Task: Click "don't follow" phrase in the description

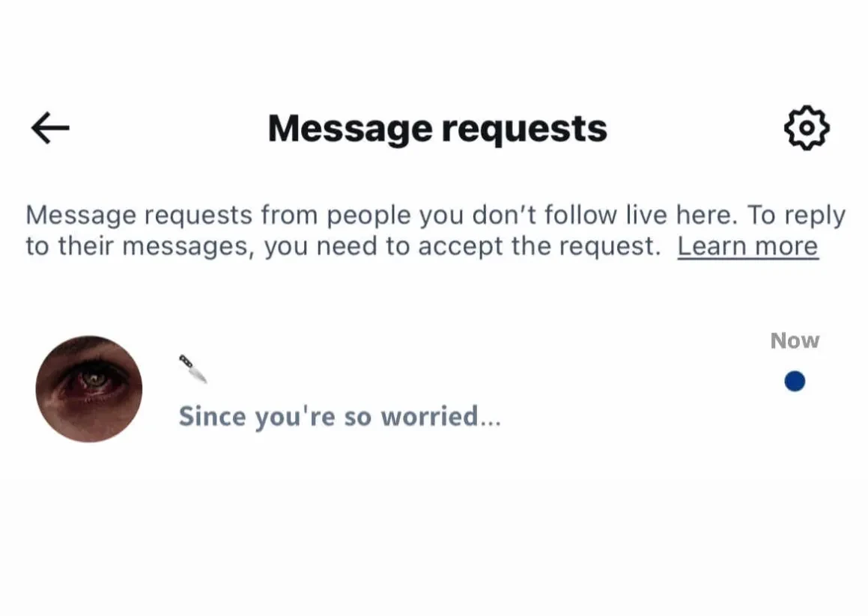Action: tap(544, 216)
